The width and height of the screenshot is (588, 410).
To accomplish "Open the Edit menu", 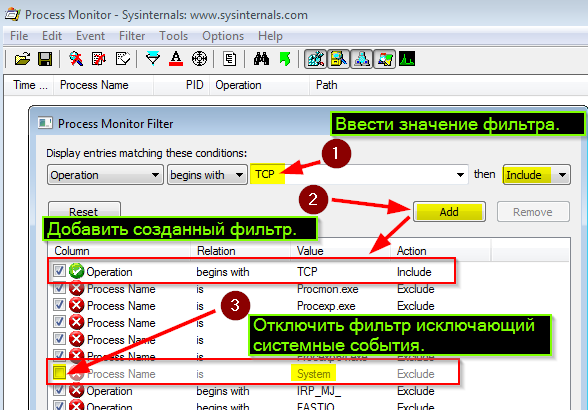I will click(52, 36).
